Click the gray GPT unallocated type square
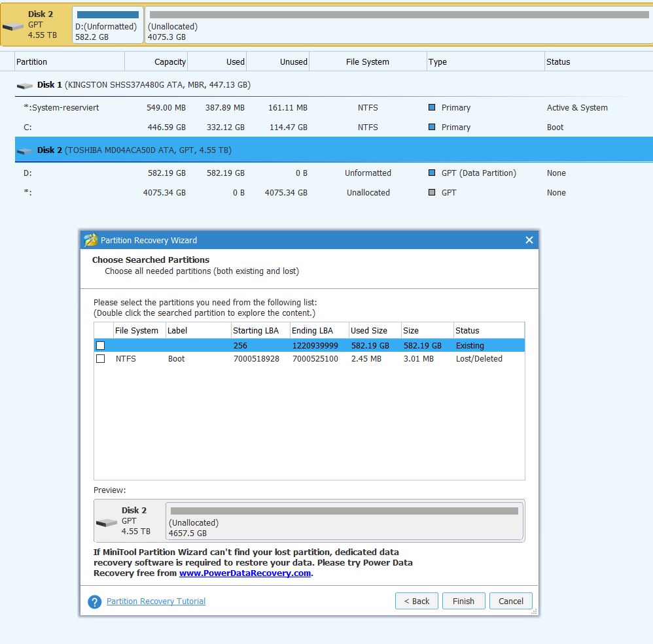 click(x=432, y=192)
